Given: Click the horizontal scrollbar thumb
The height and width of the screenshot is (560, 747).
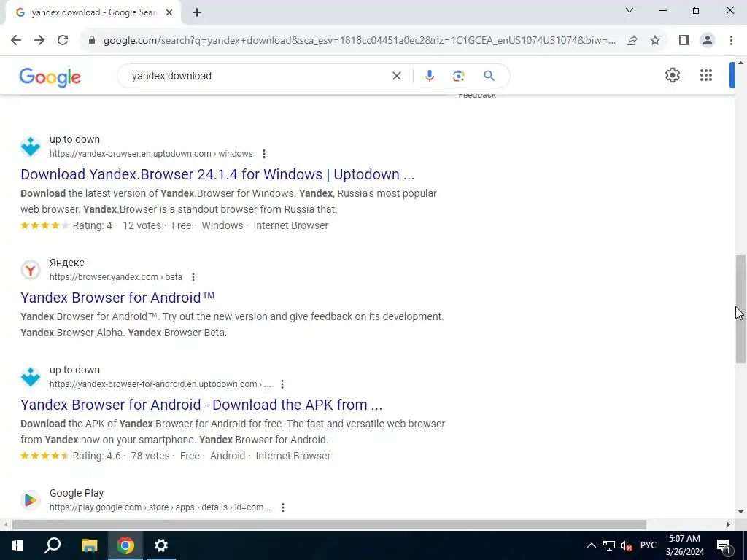Looking at the screenshot, I should tap(329, 525).
